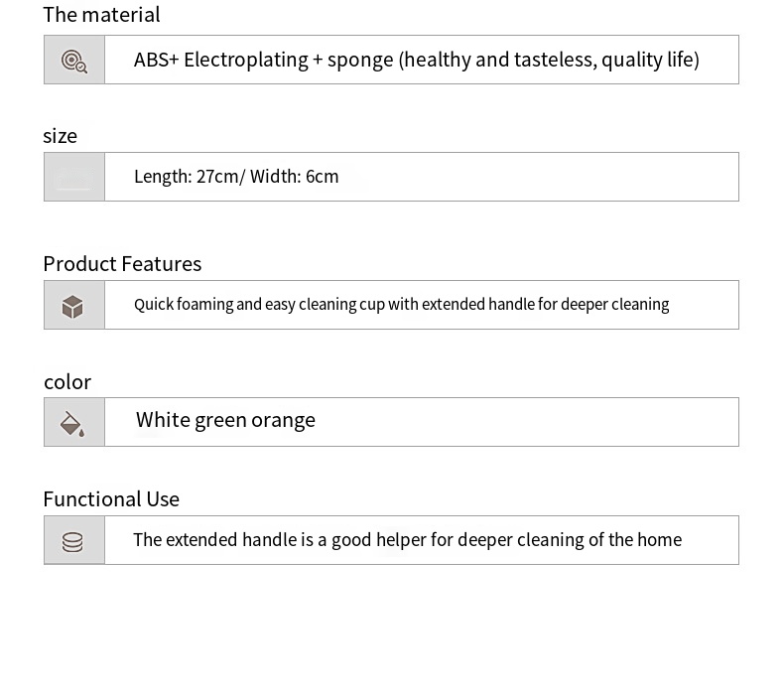Select the "size" heading label

pos(61,136)
